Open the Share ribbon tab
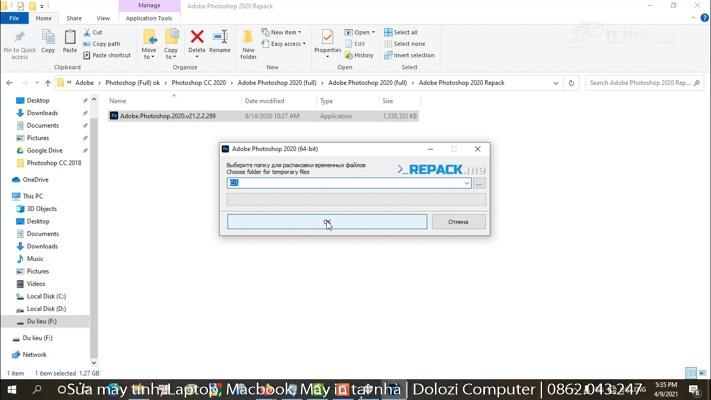The image size is (711, 400). 74,18
